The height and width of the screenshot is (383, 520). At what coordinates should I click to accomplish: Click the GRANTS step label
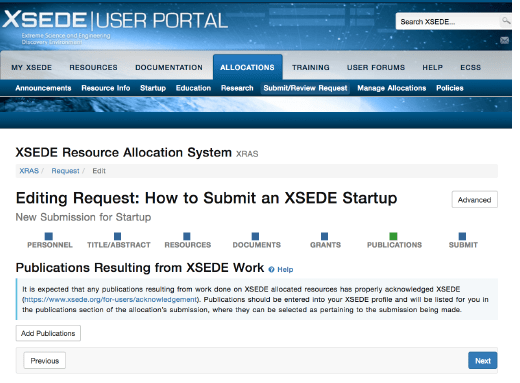[325, 245]
